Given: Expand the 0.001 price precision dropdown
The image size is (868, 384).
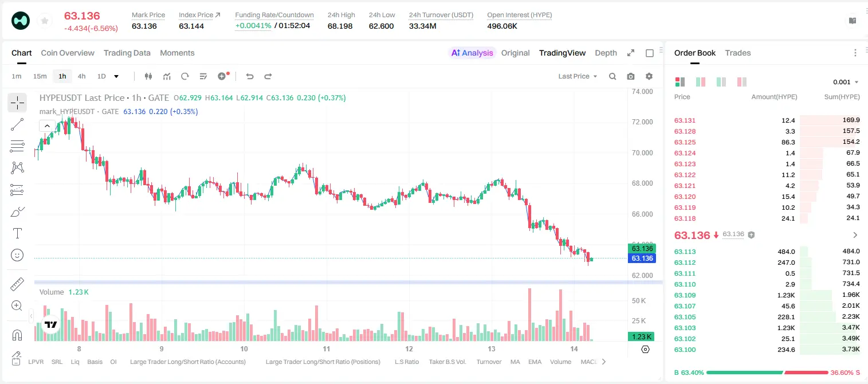Looking at the screenshot, I should tap(846, 82).
